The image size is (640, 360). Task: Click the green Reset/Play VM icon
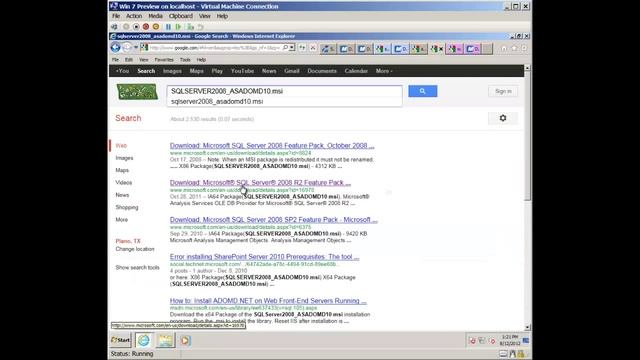click(x=178, y=27)
